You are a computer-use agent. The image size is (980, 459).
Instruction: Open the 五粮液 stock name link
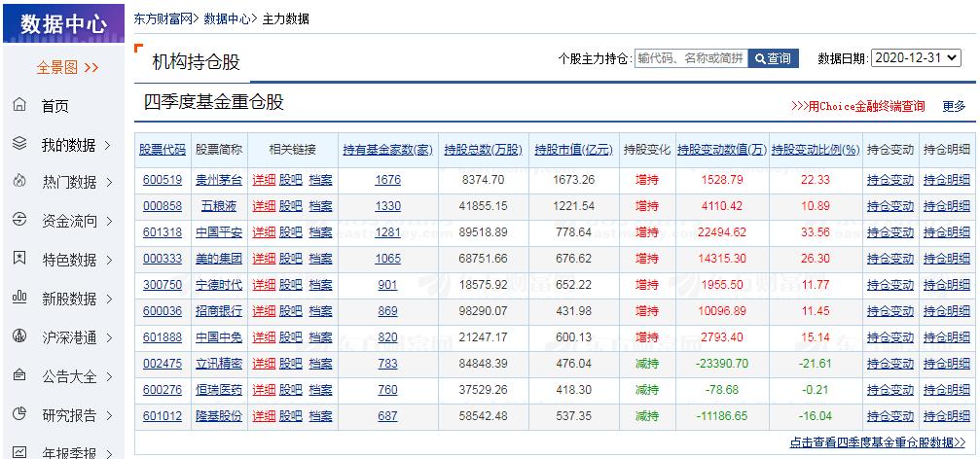219,206
